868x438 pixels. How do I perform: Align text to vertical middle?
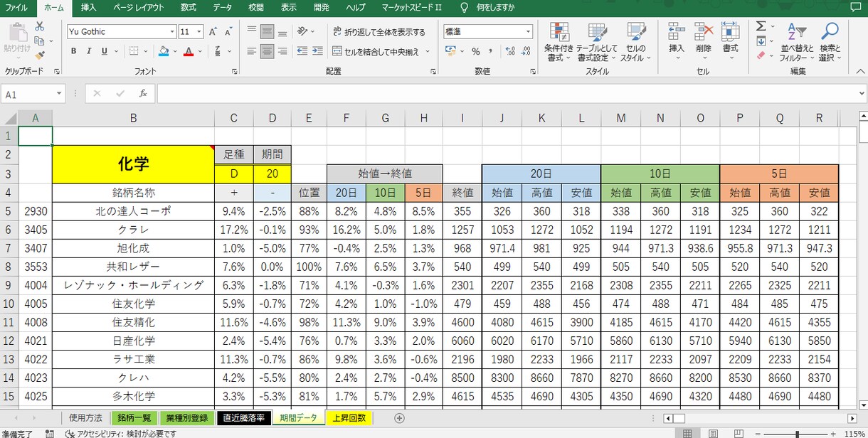pos(267,31)
